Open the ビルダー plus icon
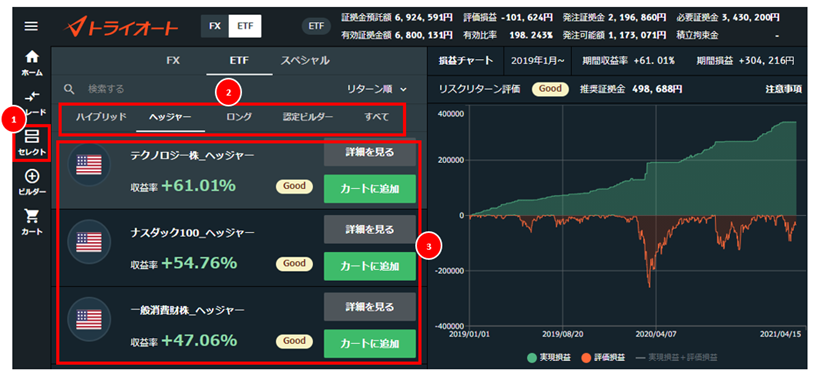816x377 pixels. [32, 182]
